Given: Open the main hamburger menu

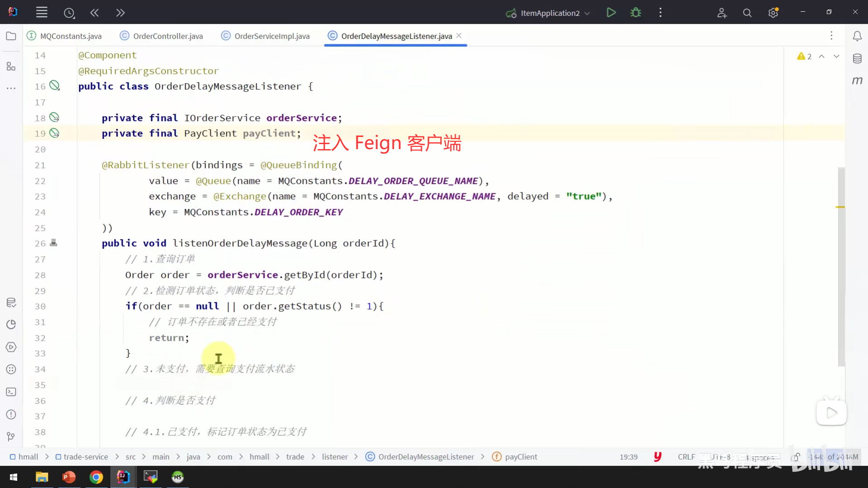Looking at the screenshot, I should pyautogui.click(x=42, y=13).
